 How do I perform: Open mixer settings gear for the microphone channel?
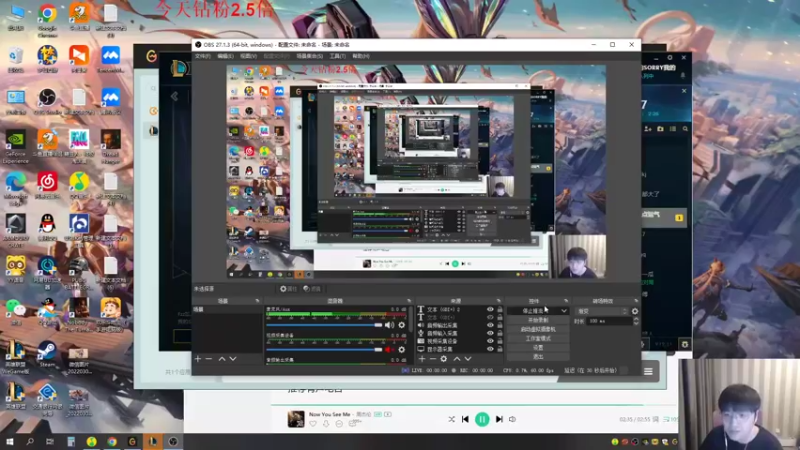[x=402, y=325]
